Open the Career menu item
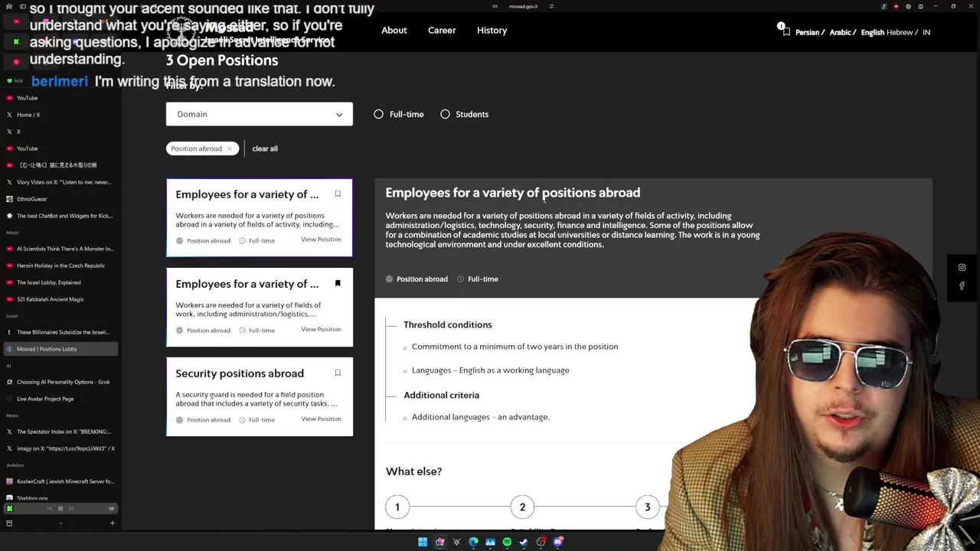Screen dimensions: 980x551 point(442,31)
